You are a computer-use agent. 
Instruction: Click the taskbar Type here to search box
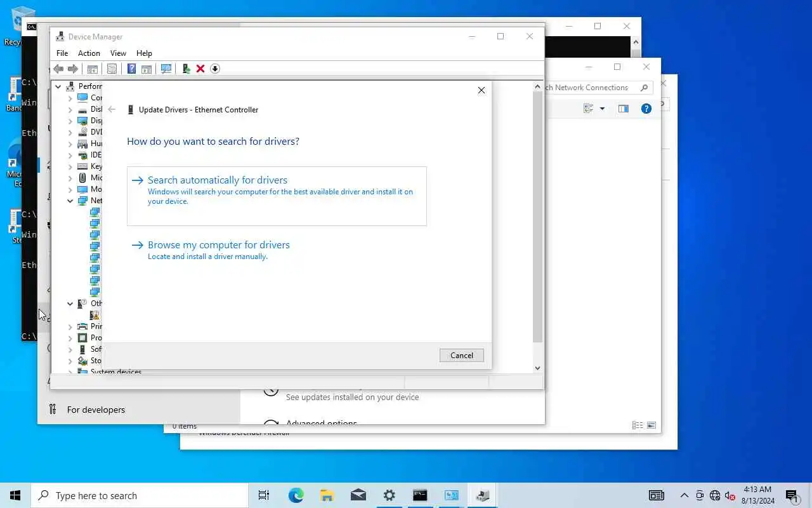140,495
